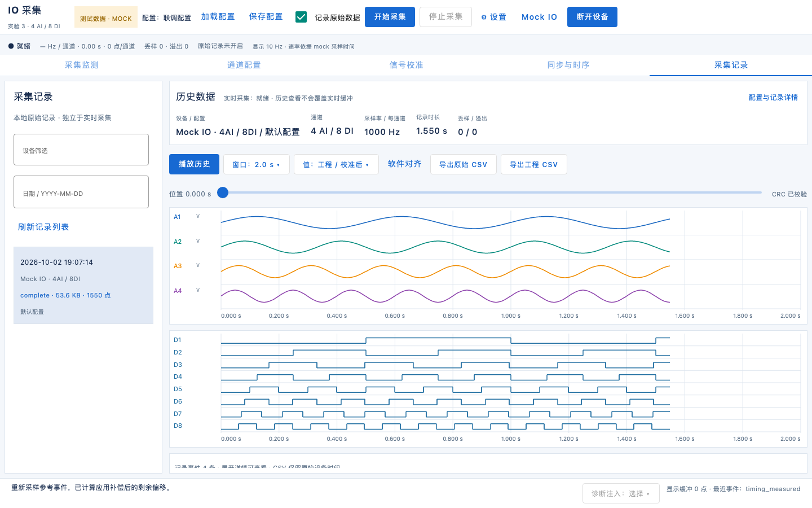This screenshot has height=508, width=812.
Task: Click the Mock IO link
Action: pos(539,17)
